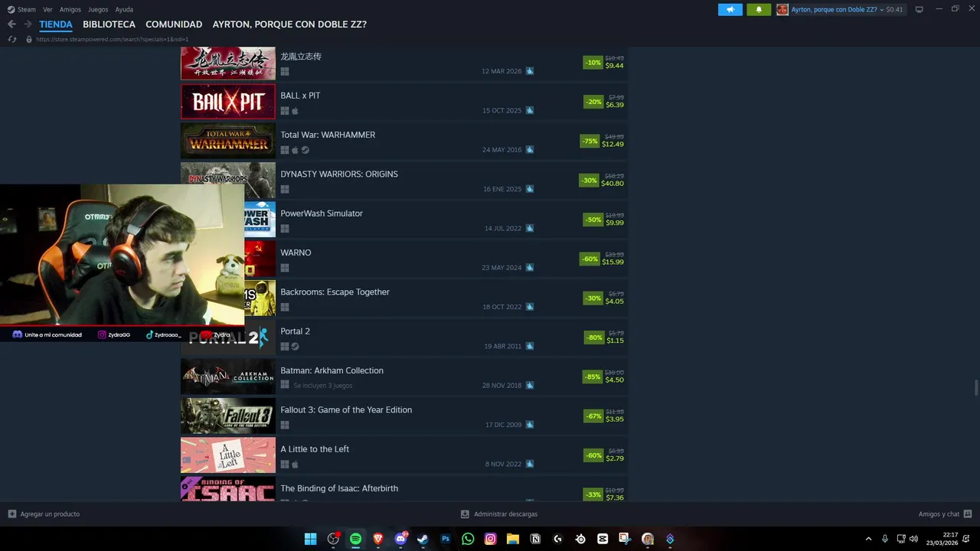Open Notion from the taskbar
980x551 pixels.
pos(535,539)
